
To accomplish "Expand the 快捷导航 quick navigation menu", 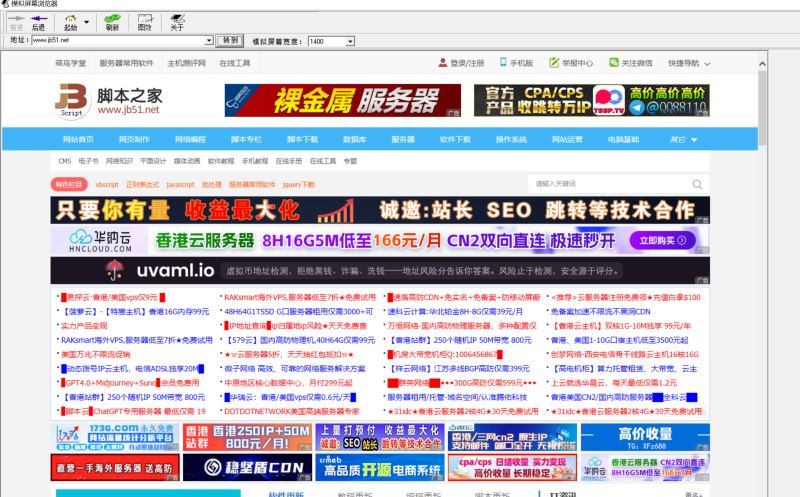I will point(689,63).
